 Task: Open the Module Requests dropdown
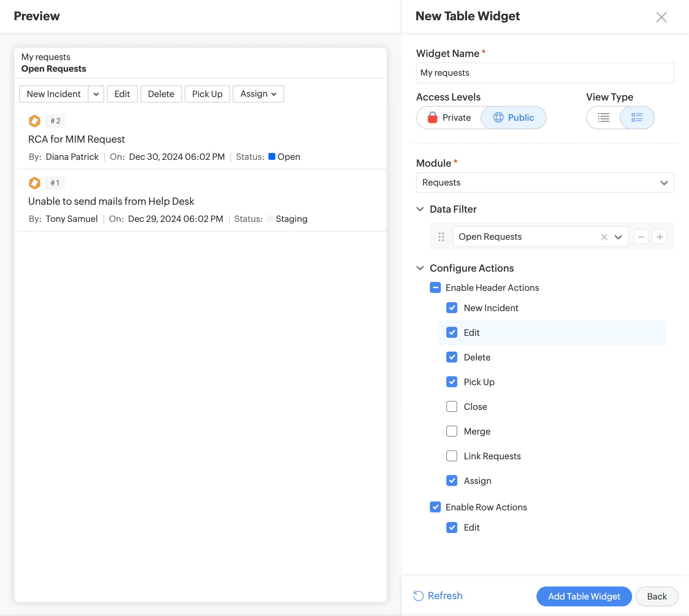pos(545,182)
